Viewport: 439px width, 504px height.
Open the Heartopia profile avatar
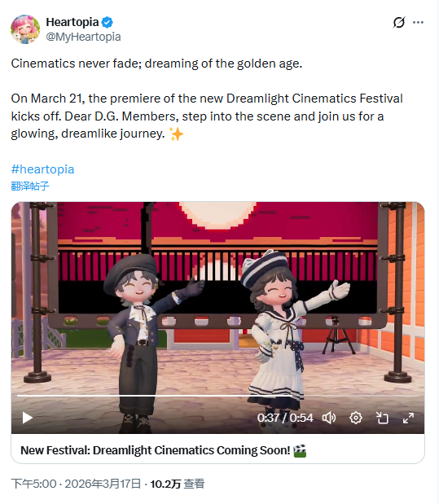click(25, 29)
